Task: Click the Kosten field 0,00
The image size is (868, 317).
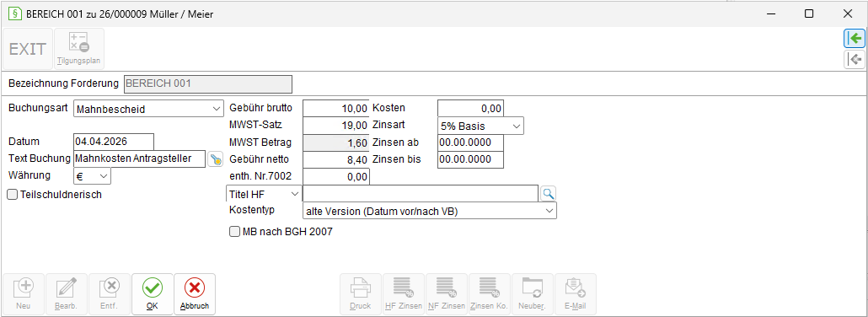Action: pos(470,109)
